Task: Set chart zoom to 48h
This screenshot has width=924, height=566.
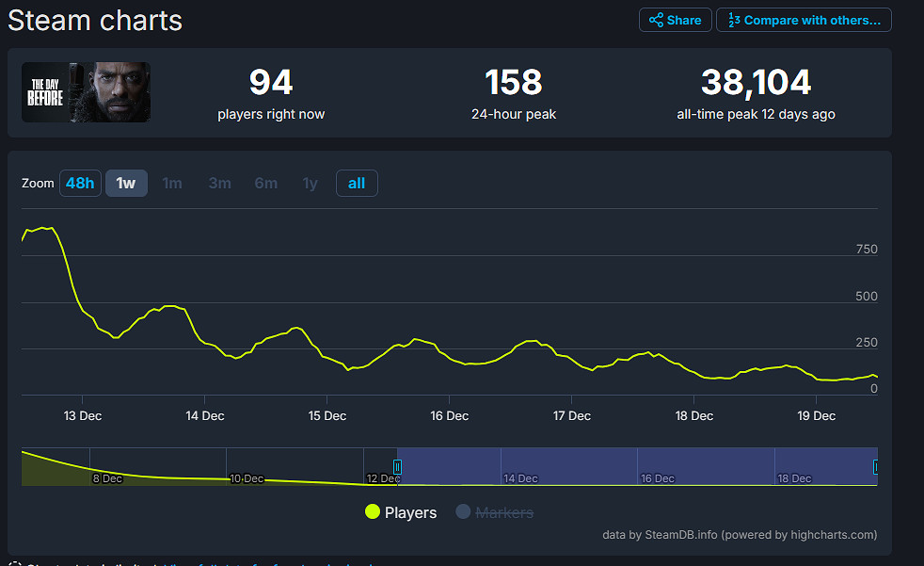Action: 80,183
